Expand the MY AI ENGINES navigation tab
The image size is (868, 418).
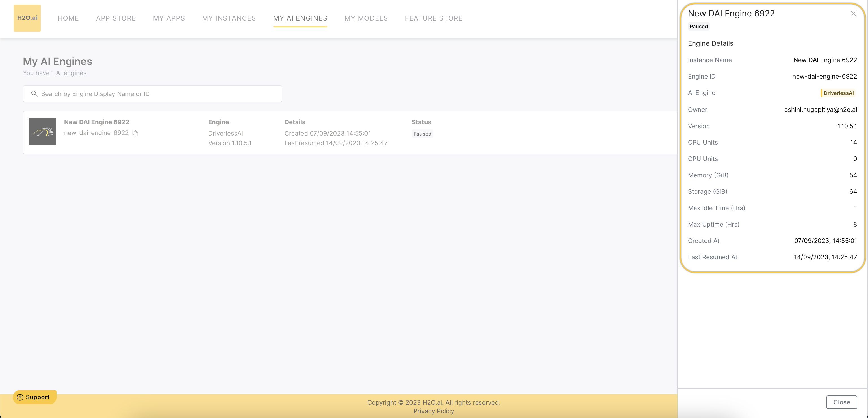click(x=300, y=18)
